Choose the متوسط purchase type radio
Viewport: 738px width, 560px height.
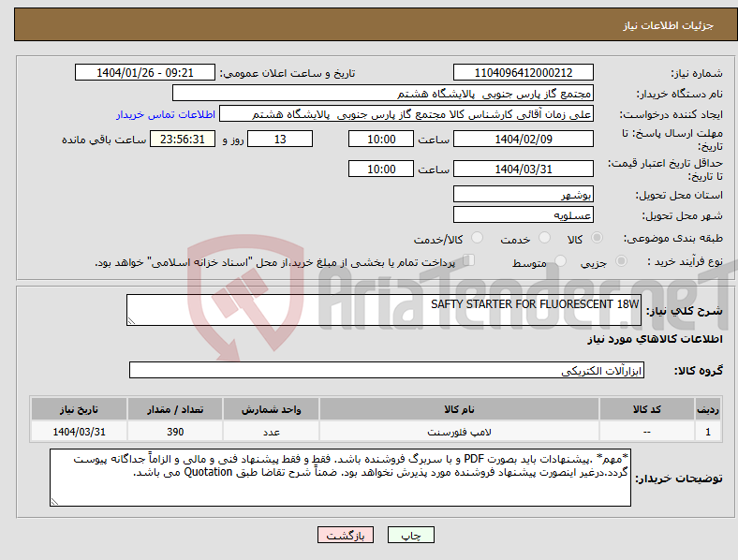(561, 261)
